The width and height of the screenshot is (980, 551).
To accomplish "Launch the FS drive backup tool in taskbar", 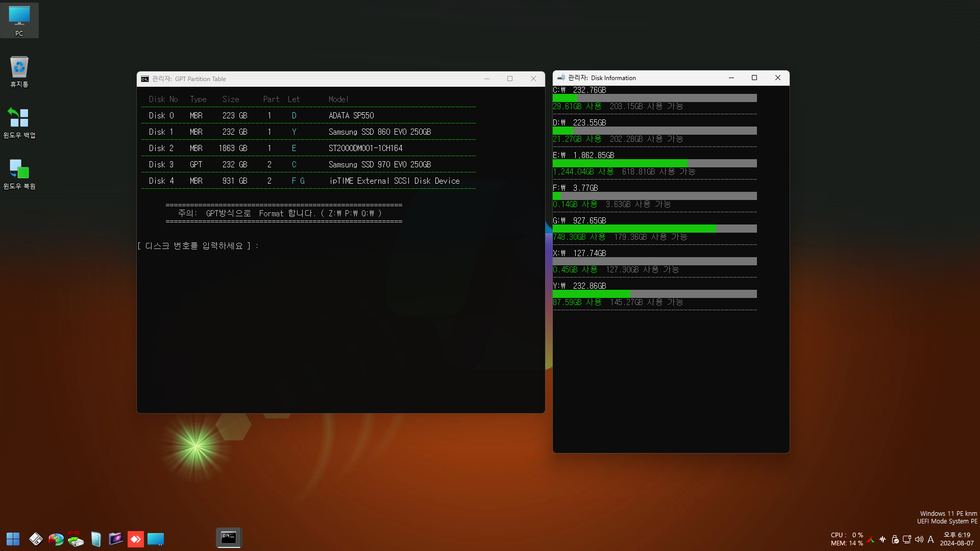I will click(x=76, y=539).
